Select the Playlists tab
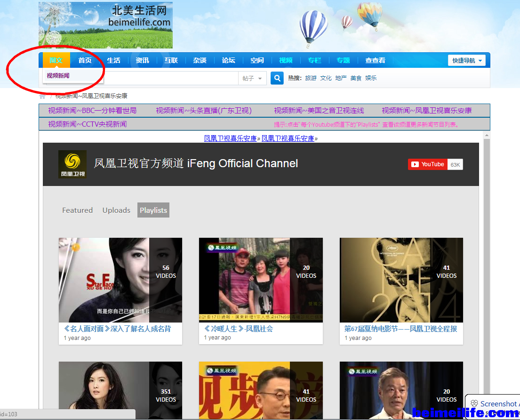Viewport: 520px width, 420px height. coord(153,210)
